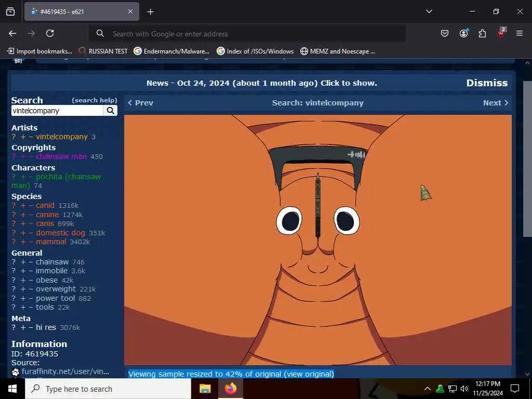Exclude canid with minus sign
Screen dimensions: 532x399
coord(31,205)
